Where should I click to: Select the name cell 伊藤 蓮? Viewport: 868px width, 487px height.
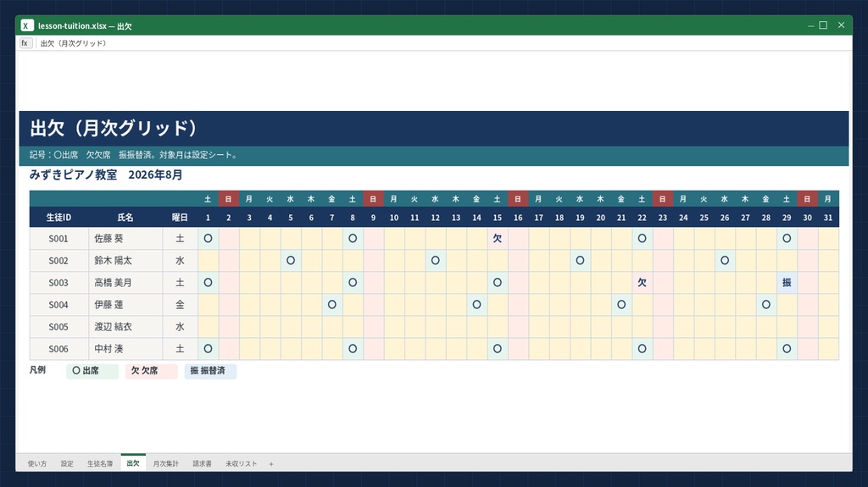tap(125, 305)
